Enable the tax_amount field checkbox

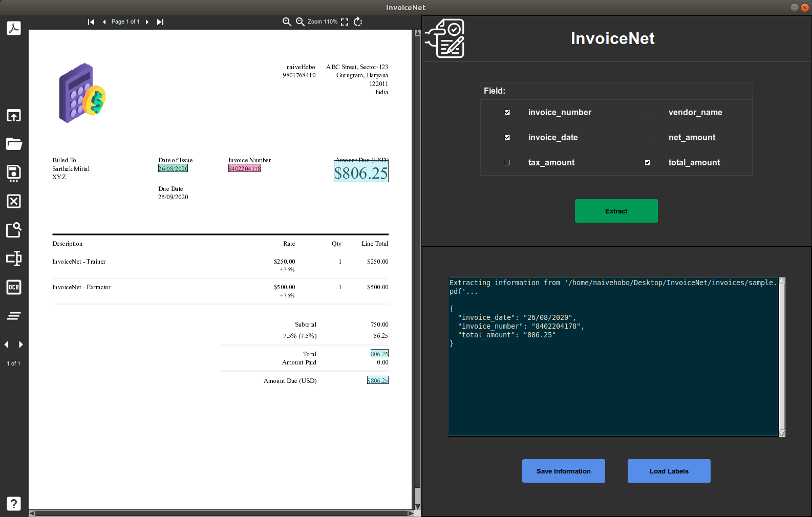pos(507,163)
